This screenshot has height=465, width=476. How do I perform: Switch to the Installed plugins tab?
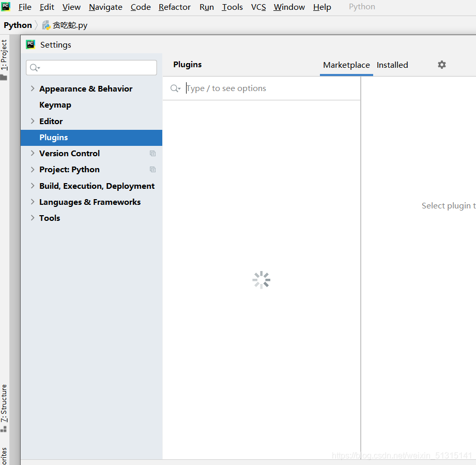(x=392, y=65)
